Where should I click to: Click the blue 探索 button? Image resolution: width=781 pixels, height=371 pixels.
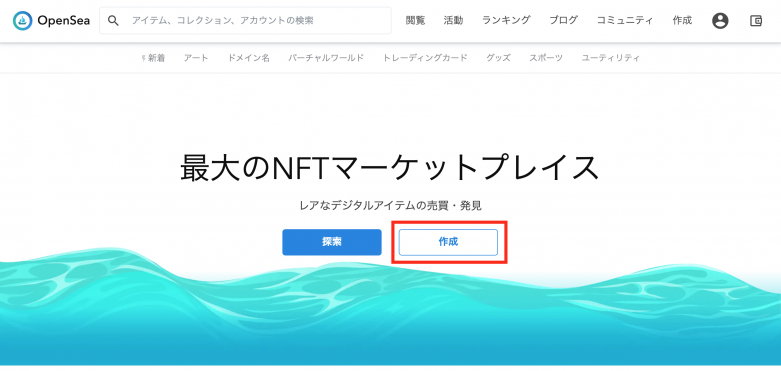click(x=332, y=243)
